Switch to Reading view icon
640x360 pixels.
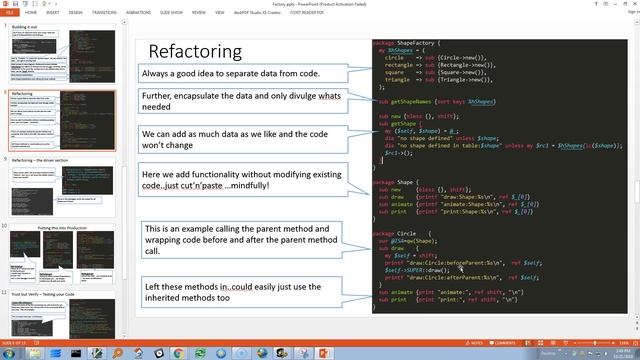point(553,343)
